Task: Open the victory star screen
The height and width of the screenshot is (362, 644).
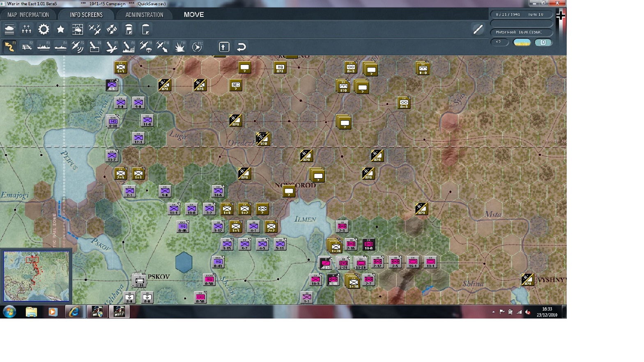Action: coord(61,30)
